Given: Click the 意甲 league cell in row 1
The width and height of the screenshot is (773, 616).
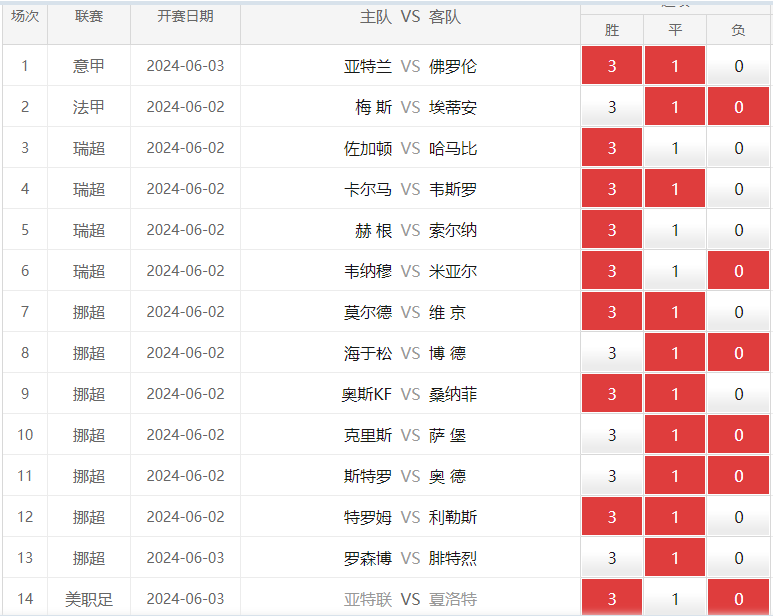Looking at the screenshot, I should pos(89,66).
